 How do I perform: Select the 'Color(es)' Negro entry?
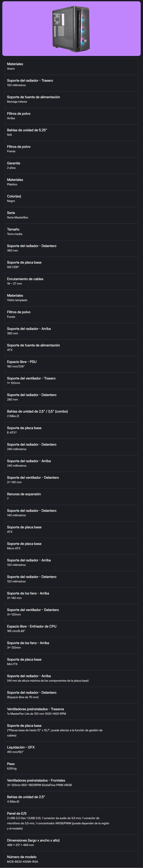[x=71, y=198]
